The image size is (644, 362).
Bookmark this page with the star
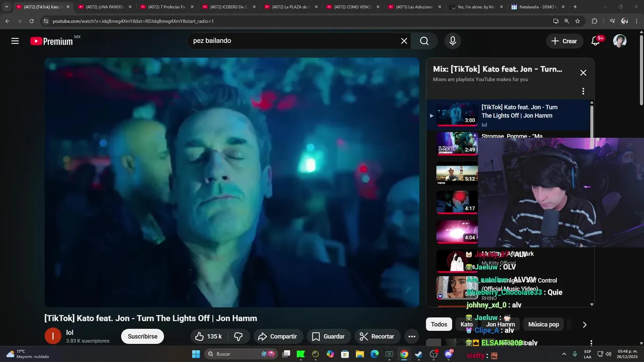pos(578,21)
